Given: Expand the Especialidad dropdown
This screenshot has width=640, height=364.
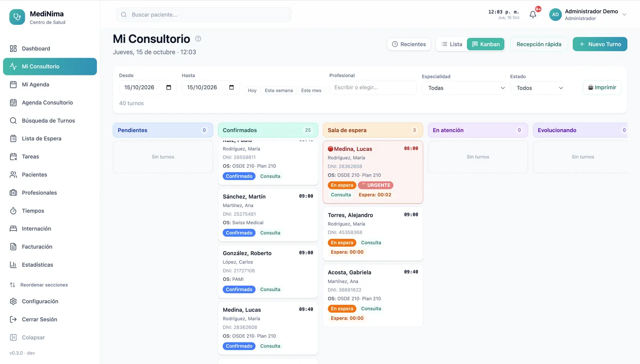Looking at the screenshot, I should pos(464,88).
